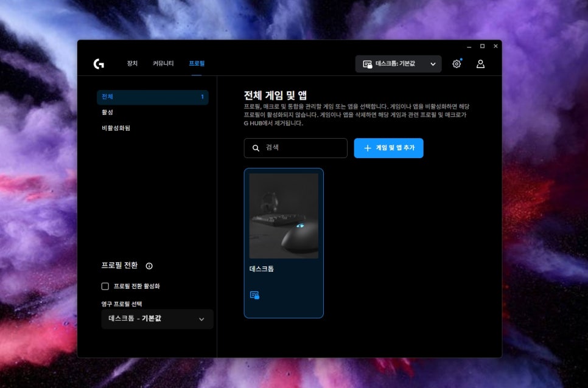Switch to the 장치 tab
This screenshot has width=588, height=388.
tap(132, 64)
